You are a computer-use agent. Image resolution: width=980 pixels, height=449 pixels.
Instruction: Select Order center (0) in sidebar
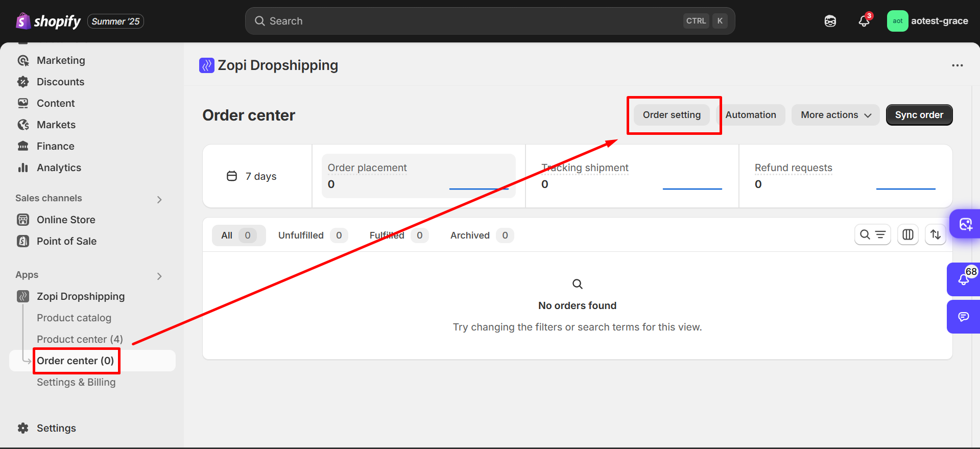click(92, 361)
